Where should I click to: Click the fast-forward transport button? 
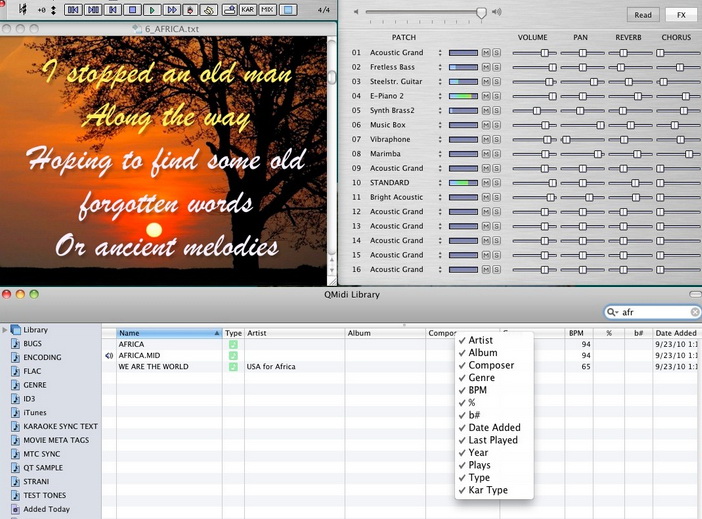171,9
